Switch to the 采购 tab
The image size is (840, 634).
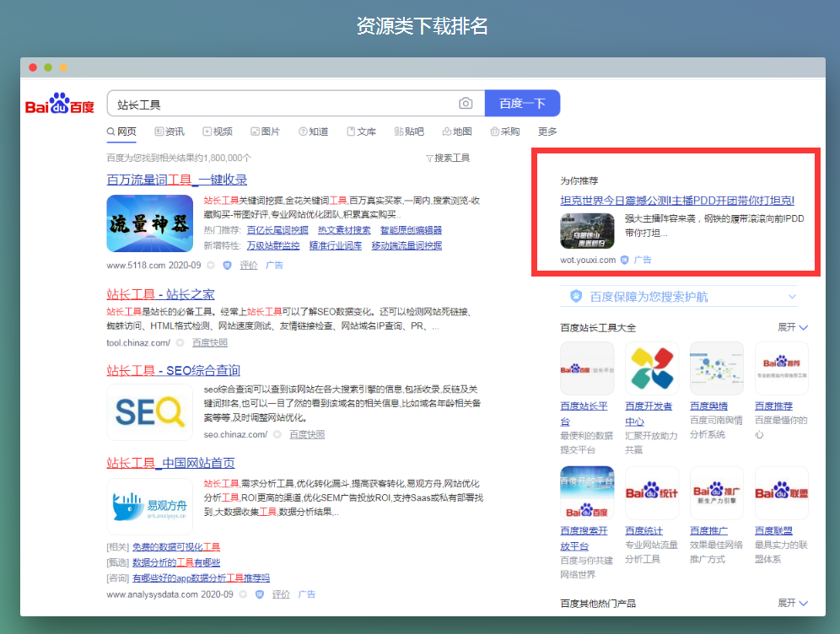click(505, 132)
